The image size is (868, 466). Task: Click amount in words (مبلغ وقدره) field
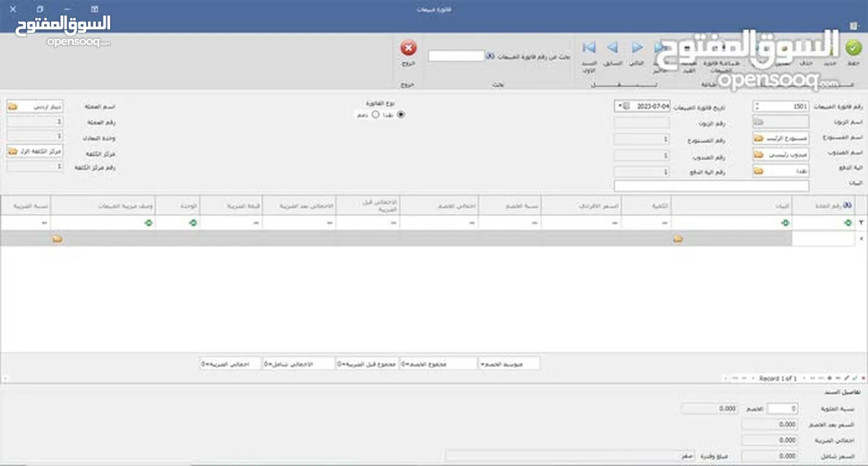[x=569, y=456]
